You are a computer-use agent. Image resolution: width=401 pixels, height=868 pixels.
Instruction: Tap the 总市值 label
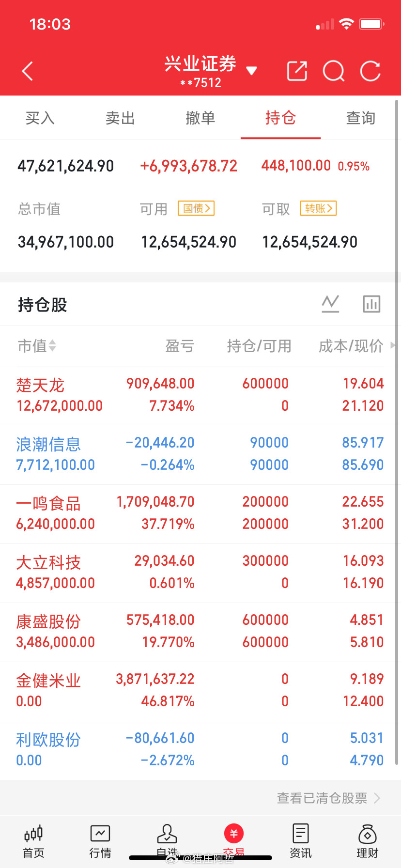[x=39, y=209]
